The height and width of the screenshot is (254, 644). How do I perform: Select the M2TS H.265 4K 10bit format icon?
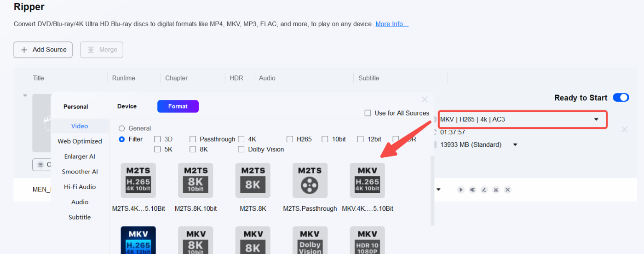[x=138, y=180]
